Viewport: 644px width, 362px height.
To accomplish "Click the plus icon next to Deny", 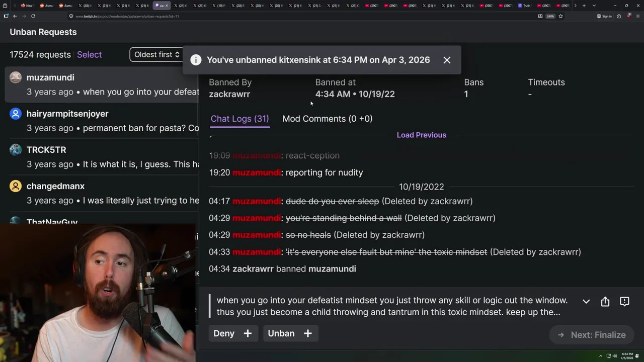I will pos(248,333).
